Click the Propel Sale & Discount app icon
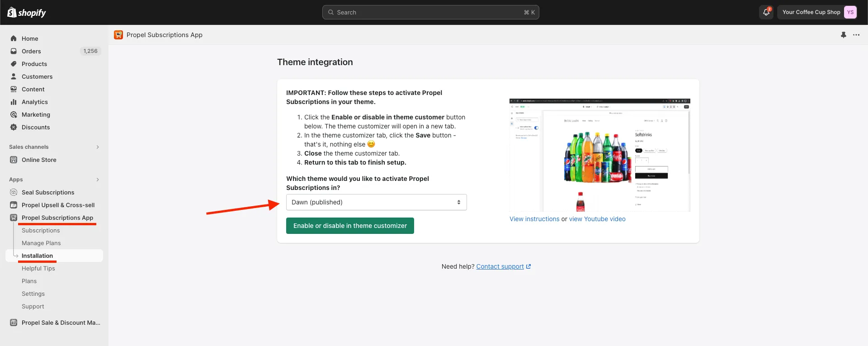The width and height of the screenshot is (868, 346). (14, 322)
